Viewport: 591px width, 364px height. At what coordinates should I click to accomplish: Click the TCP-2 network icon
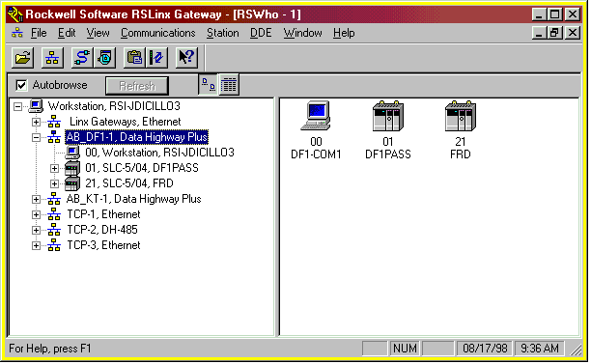click(x=54, y=230)
